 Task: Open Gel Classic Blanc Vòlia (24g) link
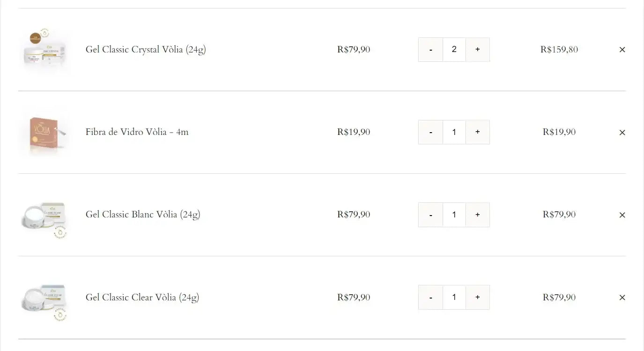[143, 215]
